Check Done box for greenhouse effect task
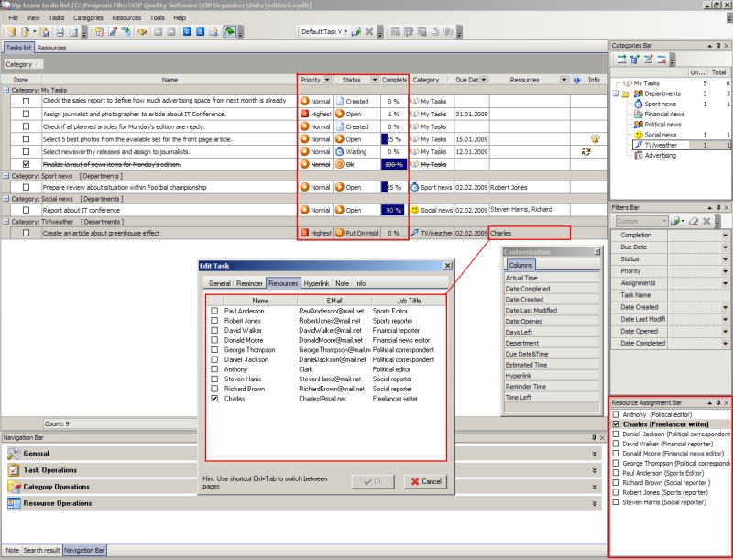 click(x=26, y=233)
